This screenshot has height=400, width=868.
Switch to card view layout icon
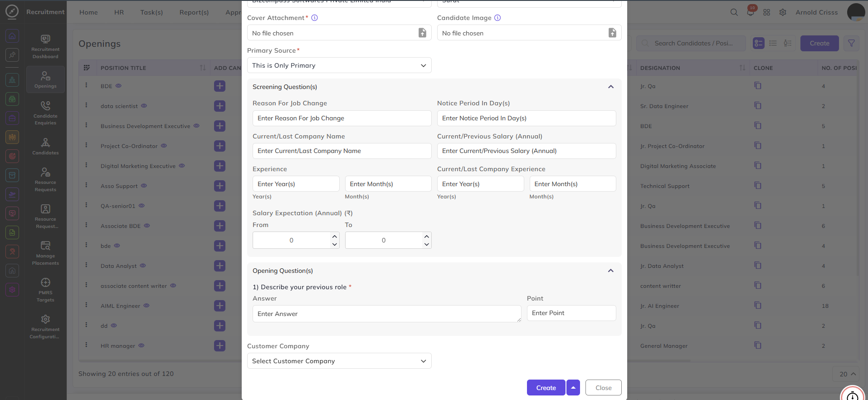pyautogui.click(x=759, y=43)
